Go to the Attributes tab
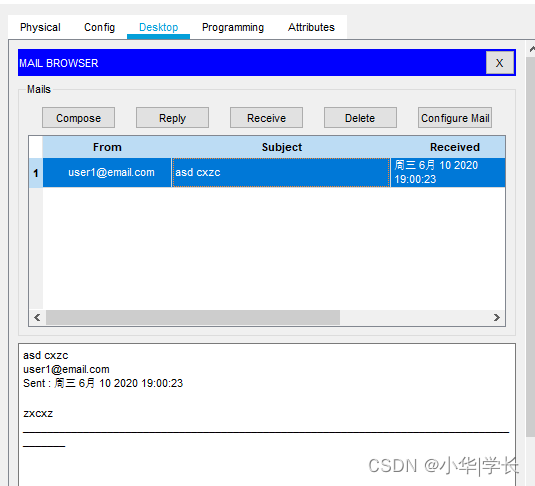 coord(311,27)
